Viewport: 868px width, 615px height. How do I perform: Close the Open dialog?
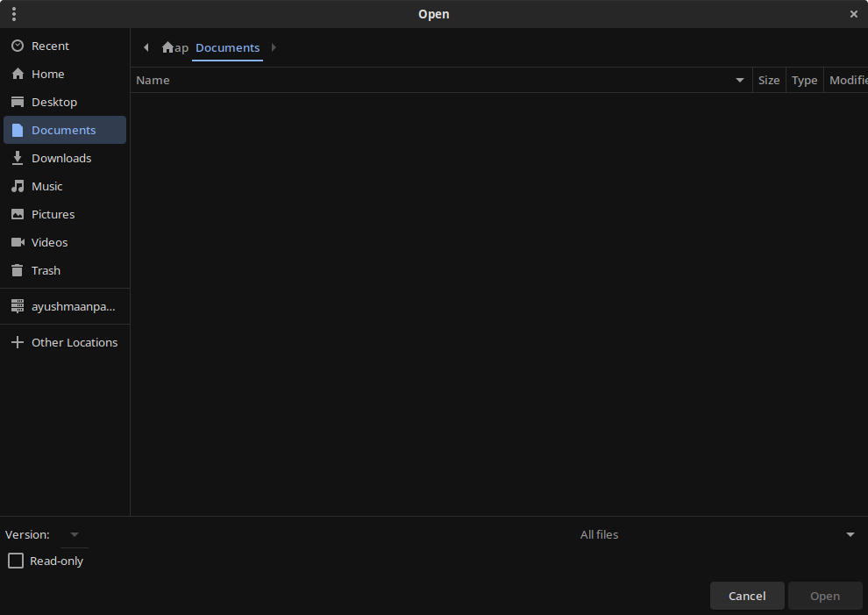pyautogui.click(x=854, y=14)
